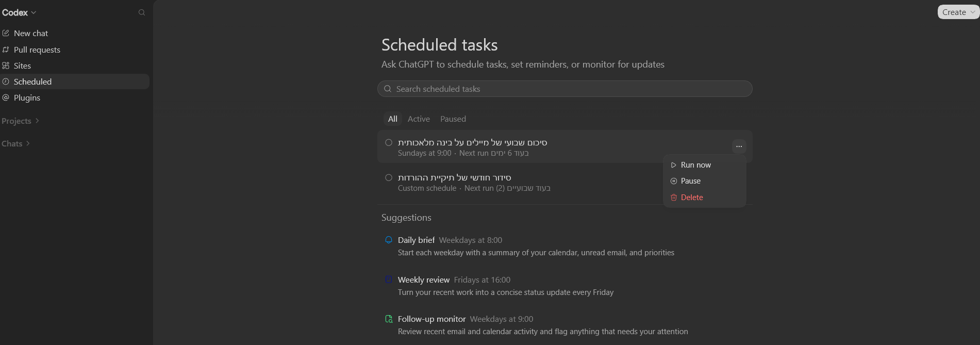Open the סיכום שבועי task row

[x=565, y=147]
